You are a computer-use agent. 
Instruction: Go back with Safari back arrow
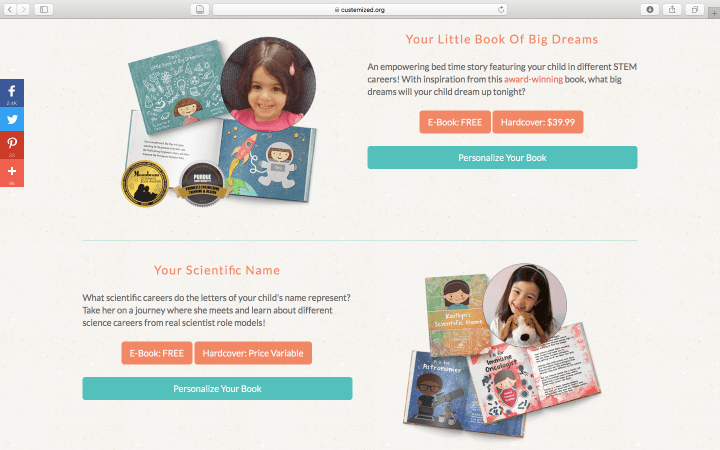pyautogui.click(x=10, y=9)
